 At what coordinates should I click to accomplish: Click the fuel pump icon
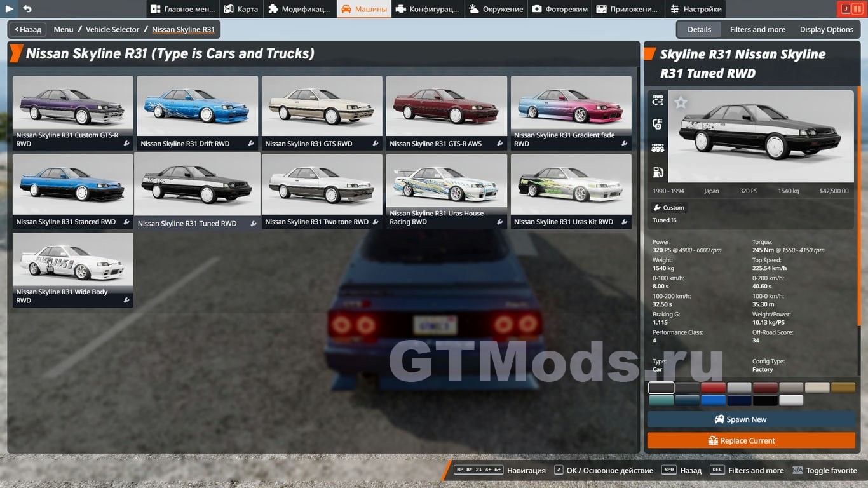pyautogui.click(x=658, y=172)
